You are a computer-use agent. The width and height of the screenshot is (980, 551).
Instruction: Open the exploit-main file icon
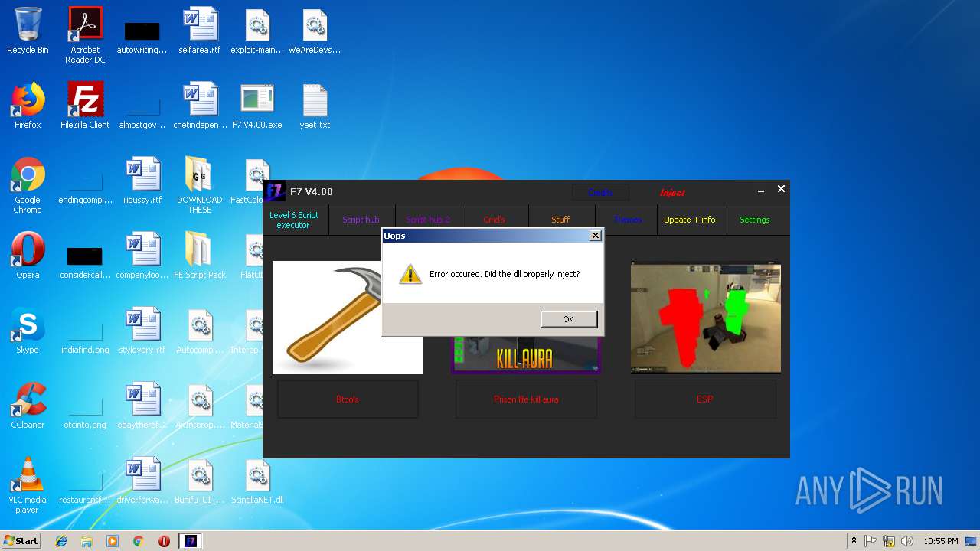click(257, 31)
